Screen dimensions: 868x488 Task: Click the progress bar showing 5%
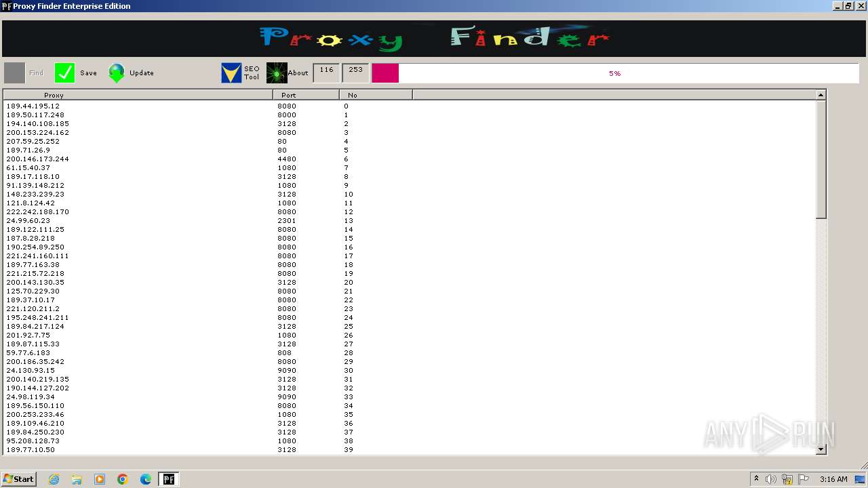point(615,73)
